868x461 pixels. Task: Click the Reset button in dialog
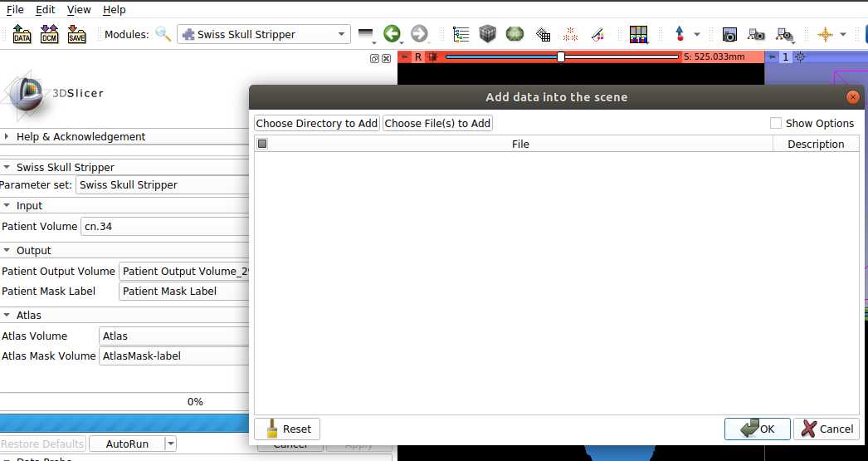(287, 429)
